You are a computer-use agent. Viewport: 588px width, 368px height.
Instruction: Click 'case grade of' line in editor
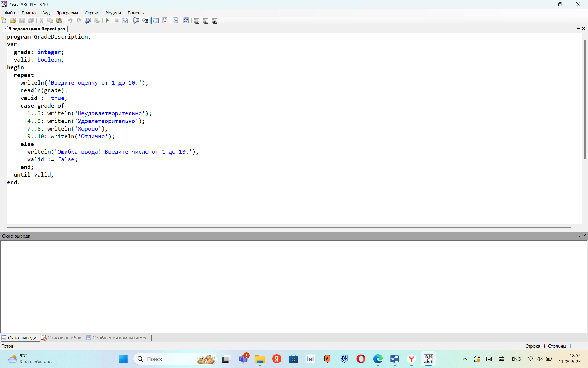click(x=42, y=106)
